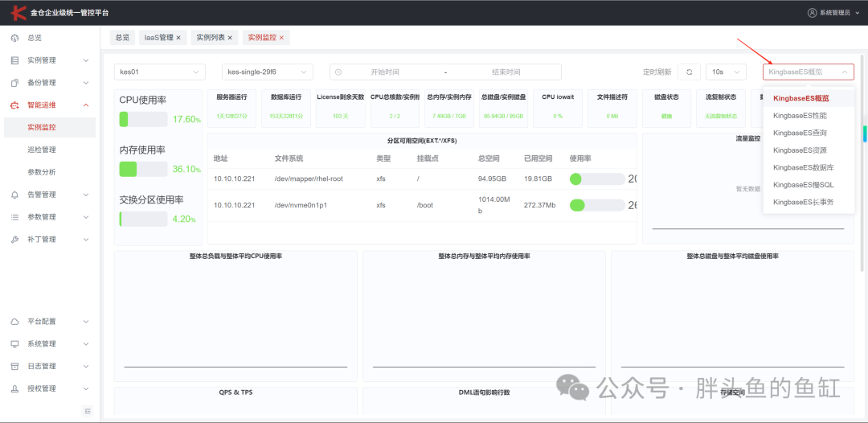The height and width of the screenshot is (423, 868).
Task: Close the IaaS管理 tab
Action: click(x=178, y=38)
